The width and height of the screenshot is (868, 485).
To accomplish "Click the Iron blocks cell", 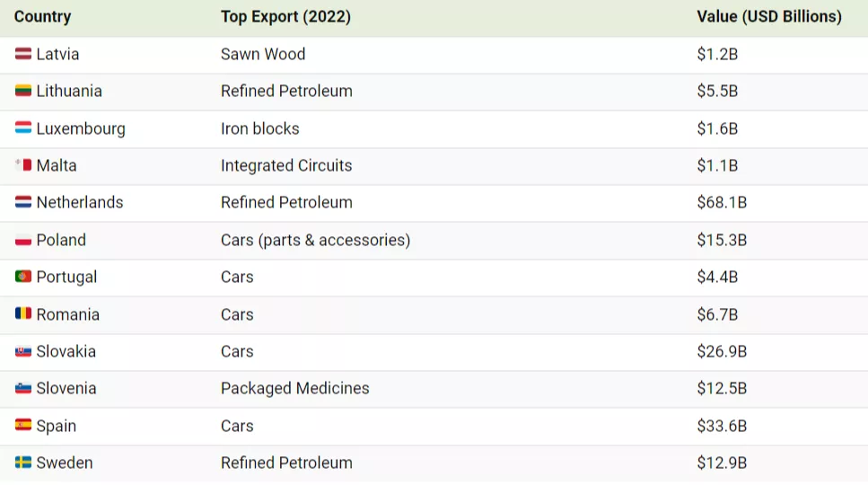I will (x=260, y=128).
